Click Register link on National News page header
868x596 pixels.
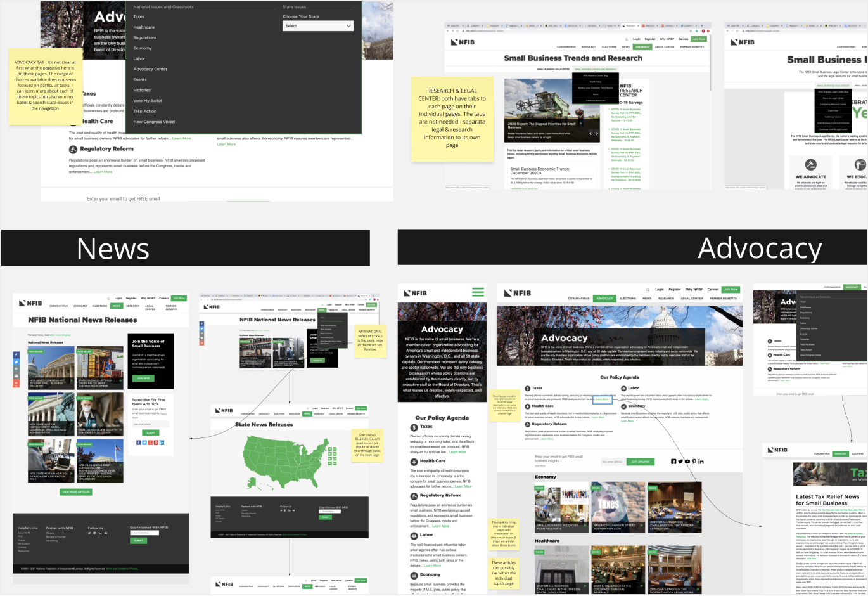pyautogui.click(x=131, y=298)
